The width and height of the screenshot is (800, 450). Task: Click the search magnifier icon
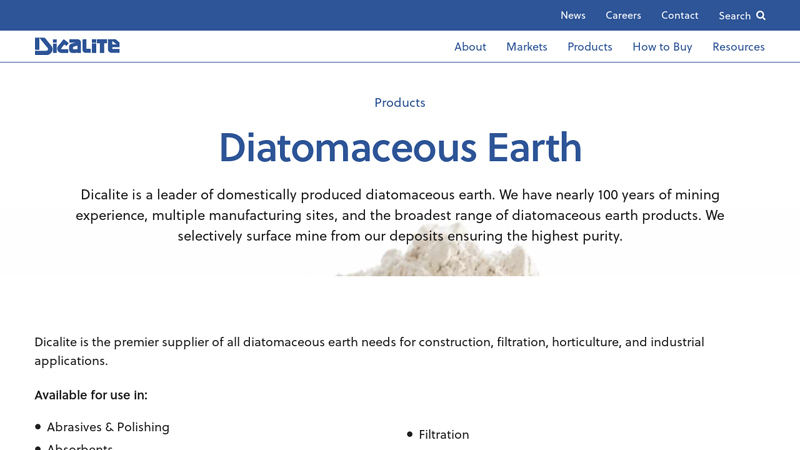(761, 15)
